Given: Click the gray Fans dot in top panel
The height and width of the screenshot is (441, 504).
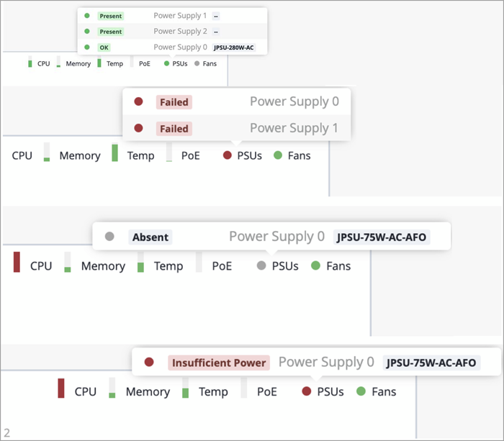Looking at the screenshot, I should (x=197, y=63).
